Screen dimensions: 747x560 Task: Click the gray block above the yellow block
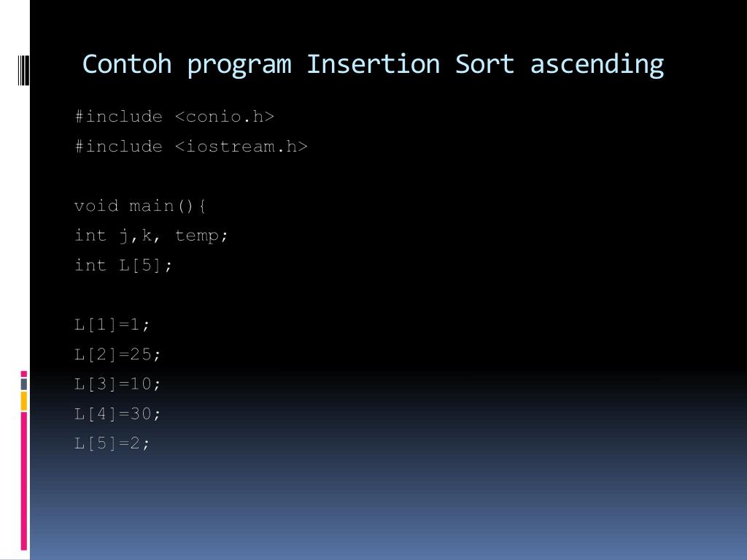(24, 384)
